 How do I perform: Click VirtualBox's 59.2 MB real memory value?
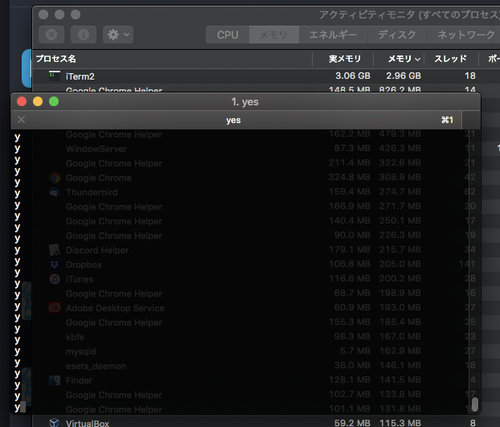click(352, 423)
